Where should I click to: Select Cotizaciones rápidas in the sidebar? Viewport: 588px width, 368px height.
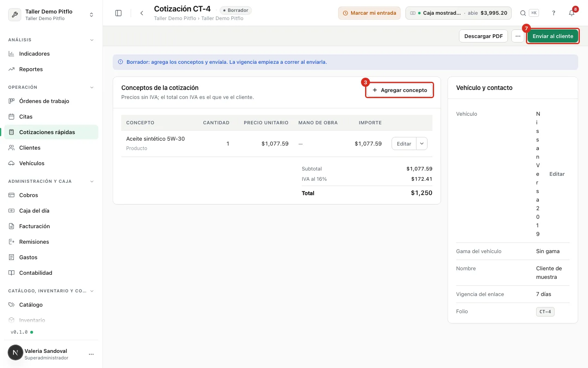pyautogui.click(x=51, y=132)
